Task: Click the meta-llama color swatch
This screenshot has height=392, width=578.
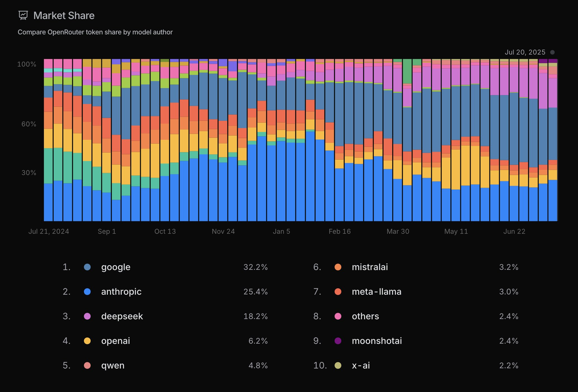Action: pyautogui.click(x=338, y=292)
